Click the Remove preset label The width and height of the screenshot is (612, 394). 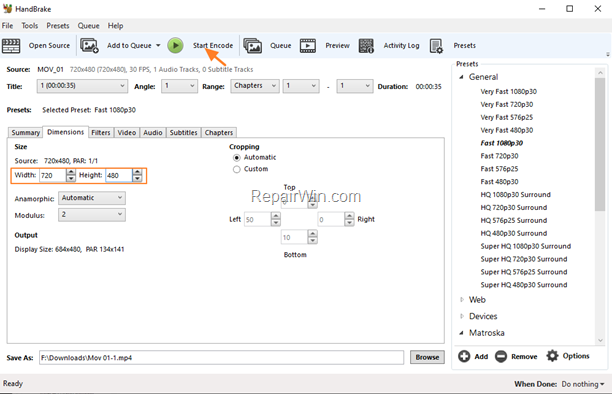524,357
